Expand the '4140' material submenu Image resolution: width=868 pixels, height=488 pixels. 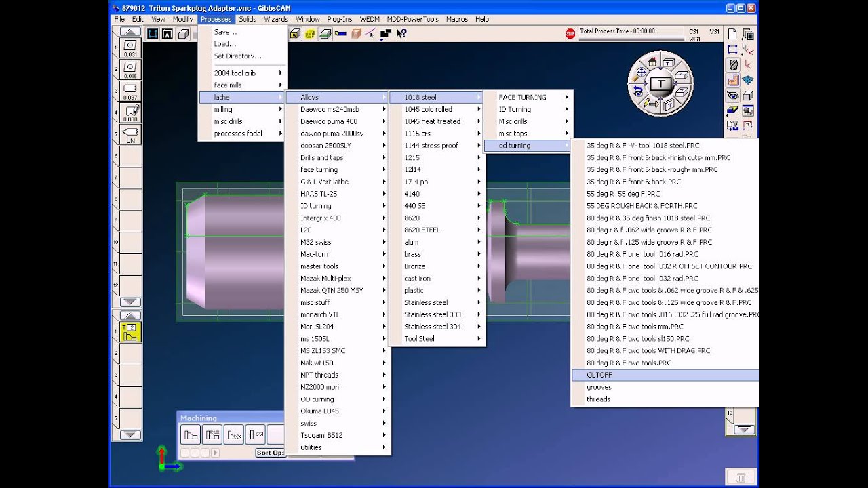(437, 194)
